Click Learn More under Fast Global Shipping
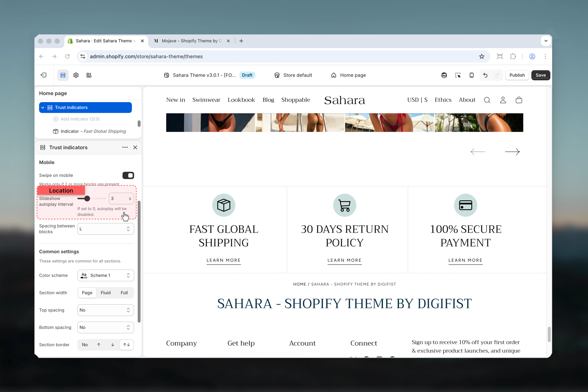This screenshot has width=588, height=392. click(x=224, y=261)
